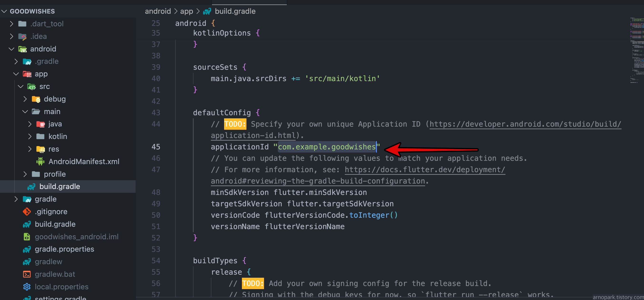Expand the profile folder arrow
Image resolution: width=644 pixels, height=300 pixels.
[25, 174]
